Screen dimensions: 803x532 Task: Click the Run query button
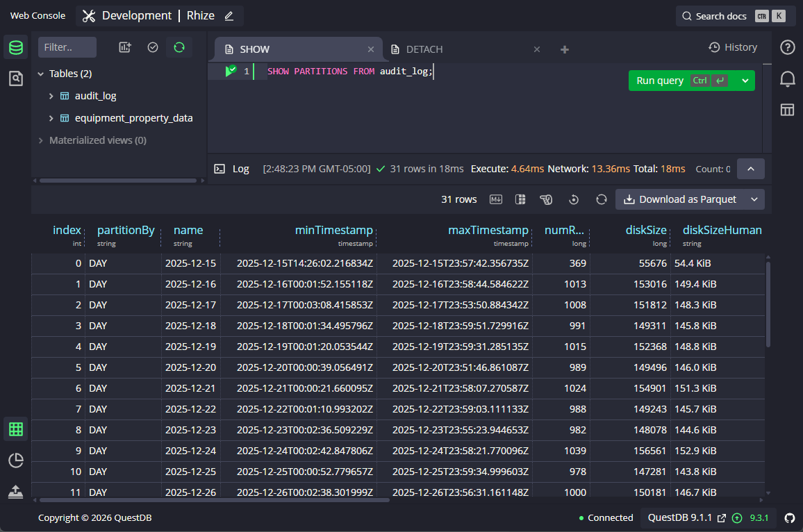(x=659, y=80)
